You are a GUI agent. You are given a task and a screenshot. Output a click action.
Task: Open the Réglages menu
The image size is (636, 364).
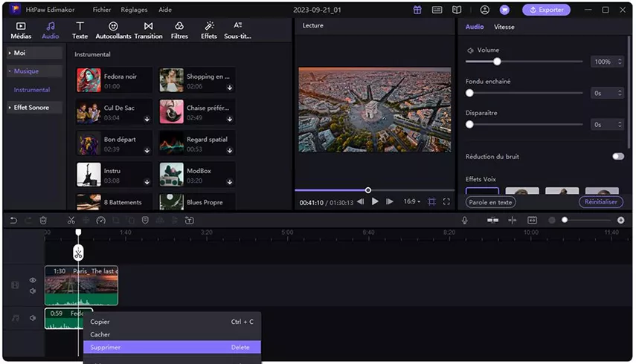point(134,10)
